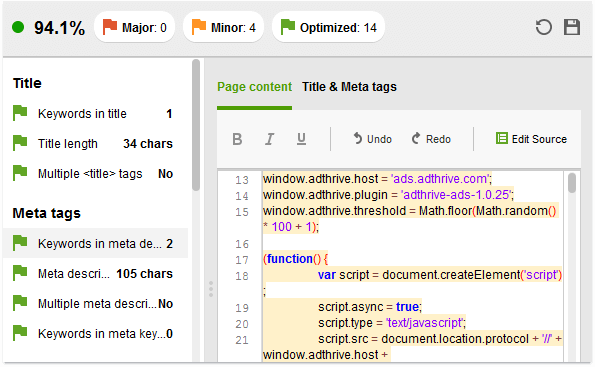The height and width of the screenshot is (367, 595).
Task: Switch to the Page content tab
Action: click(254, 87)
